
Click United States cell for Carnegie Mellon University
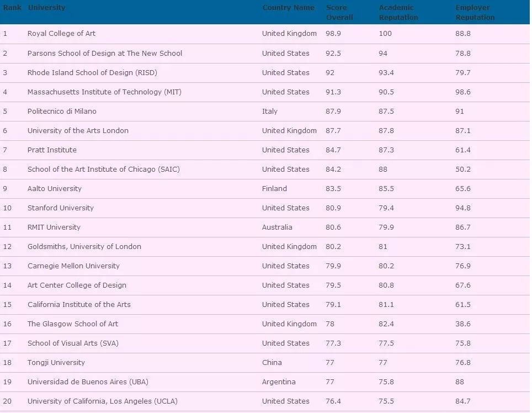click(286, 266)
